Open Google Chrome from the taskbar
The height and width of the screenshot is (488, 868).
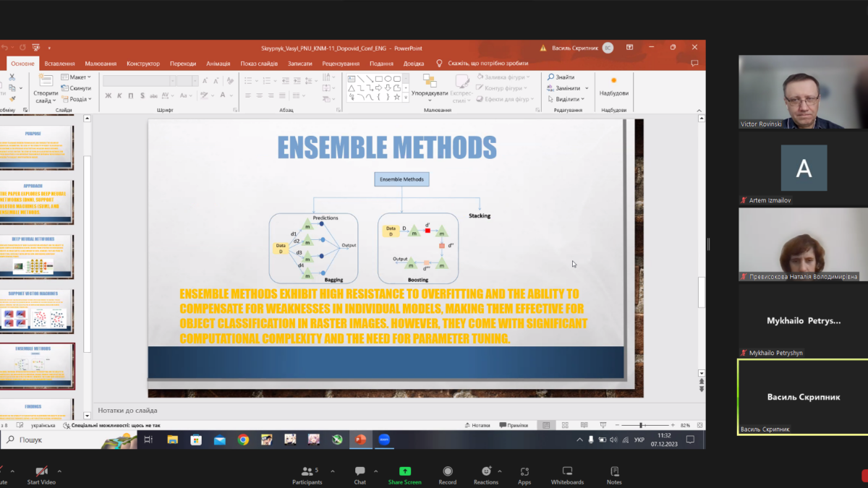tap(243, 440)
